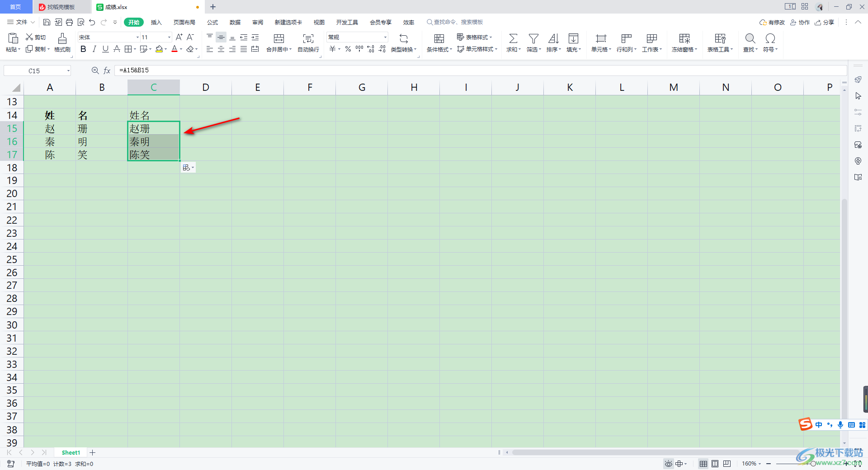Image resolution: width=868 pixels, height=470 pixels.
Task: Switch to Page Layout view in status bar
Action: click(715, 464)
